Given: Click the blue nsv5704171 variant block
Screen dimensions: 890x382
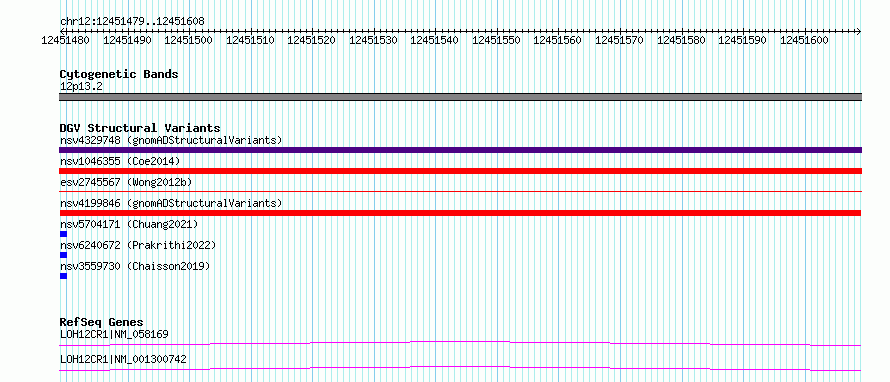Looking at the screenshot, I should click(63, 234).
